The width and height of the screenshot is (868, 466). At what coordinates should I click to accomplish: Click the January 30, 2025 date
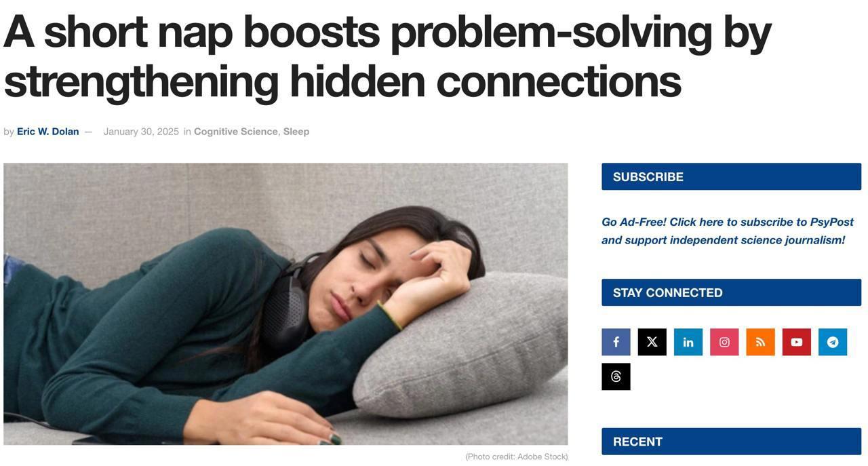pos(141,132)
